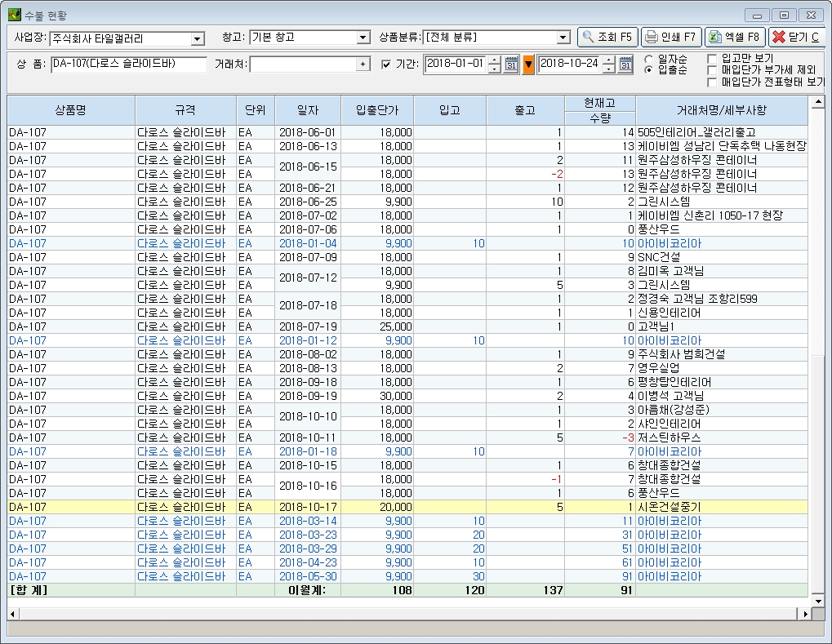
Task: Select the row for 평창탑인테리어
Action: coord(407,383)
